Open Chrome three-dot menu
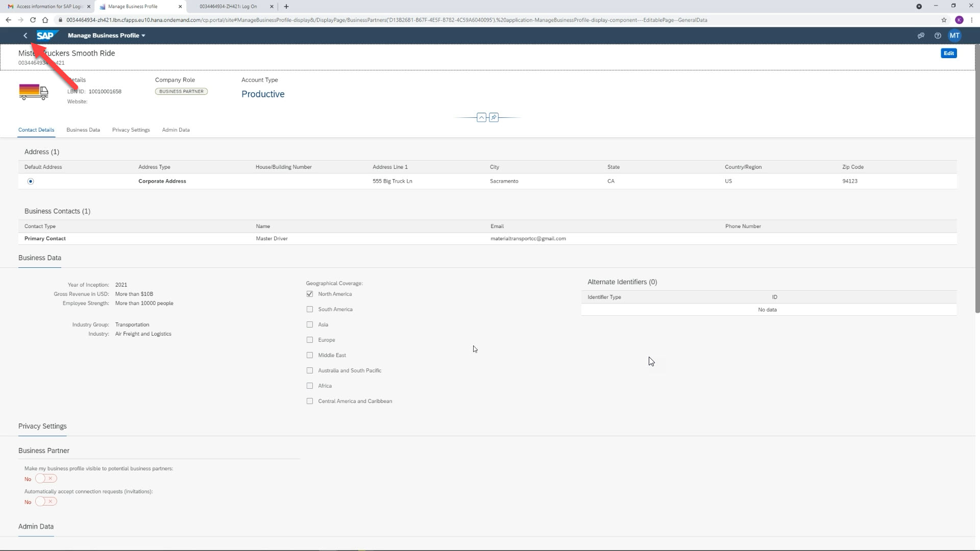The image size is (980, 551). (x=971, y=20)
